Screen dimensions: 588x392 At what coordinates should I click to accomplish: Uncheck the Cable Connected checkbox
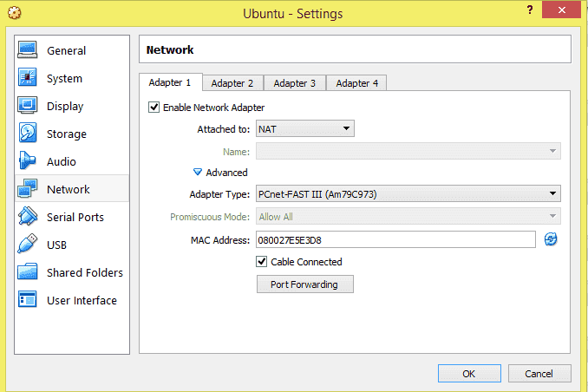tap(261, 261)
